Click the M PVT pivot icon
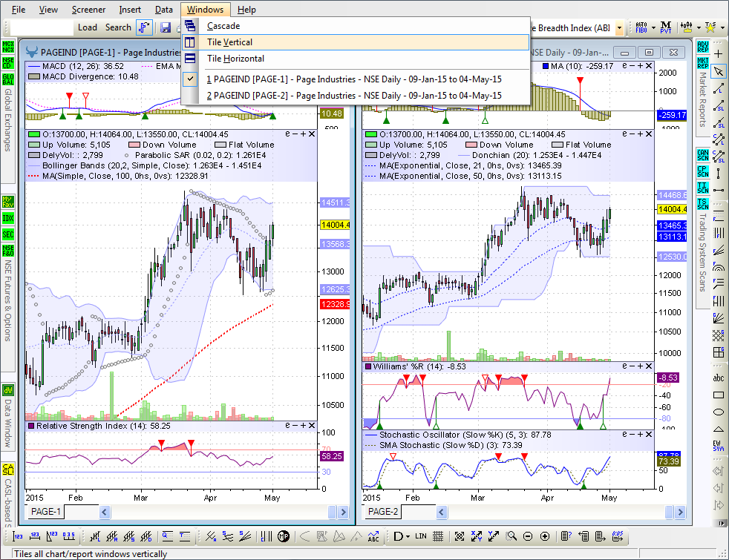 [666, 28]
